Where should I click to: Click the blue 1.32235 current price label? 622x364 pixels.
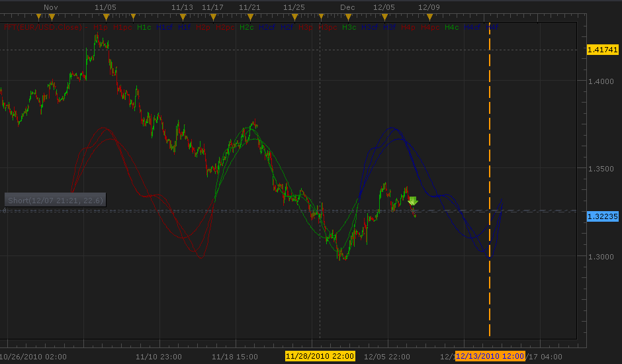point(602,216)
